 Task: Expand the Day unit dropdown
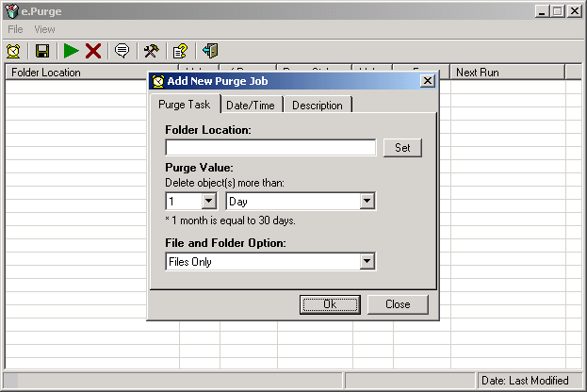367,201
